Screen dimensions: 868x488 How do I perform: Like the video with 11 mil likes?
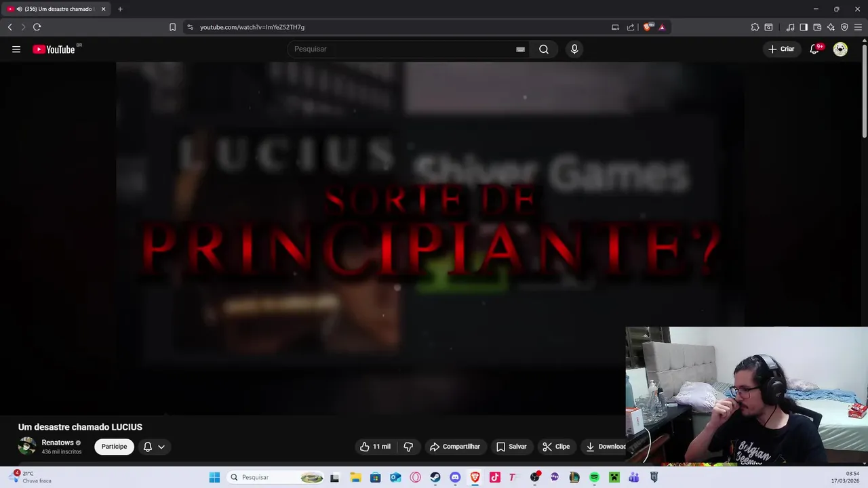(375, 447)
